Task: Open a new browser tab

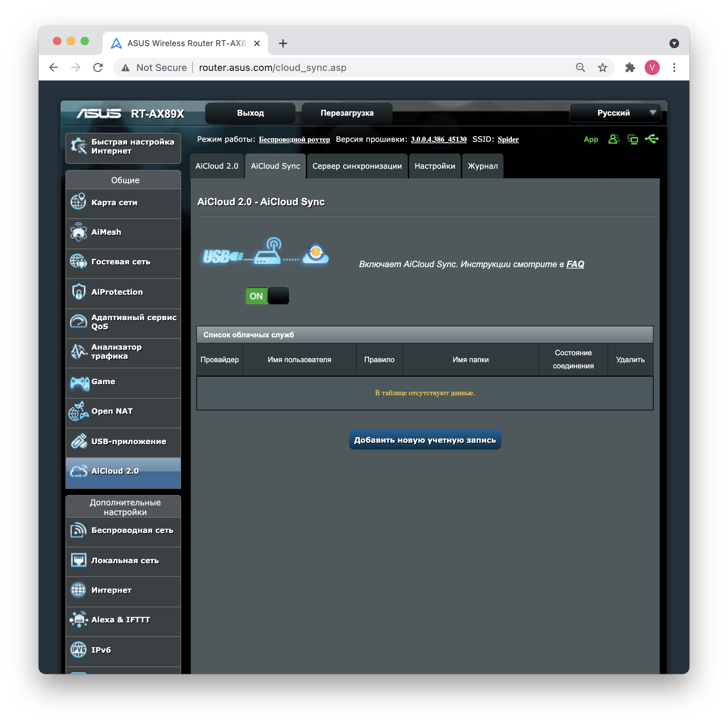Action: point(283,43)
